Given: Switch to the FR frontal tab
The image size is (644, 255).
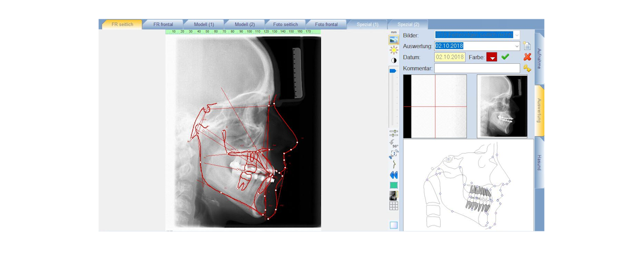Looking at the screenshot, I should pos(163,24).
